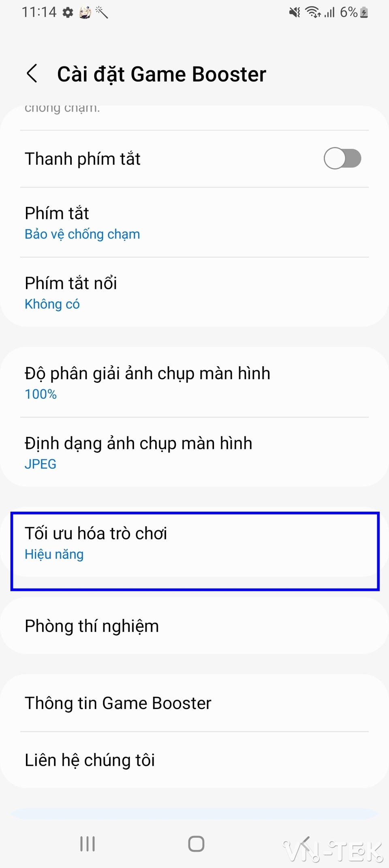
Task: Open the Phím tắt shortcut option
Action: click(194, 222)
